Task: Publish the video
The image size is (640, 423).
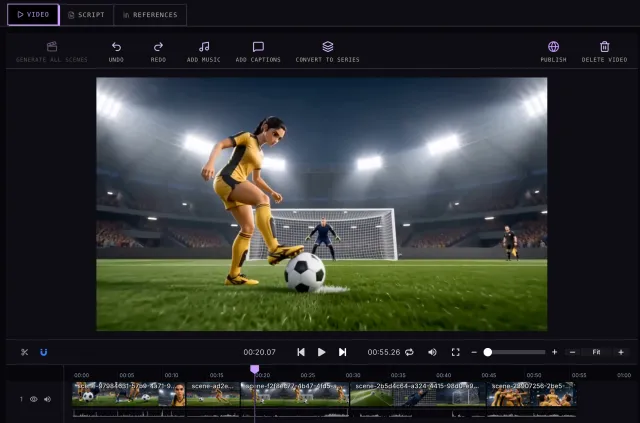Action: 553,52
